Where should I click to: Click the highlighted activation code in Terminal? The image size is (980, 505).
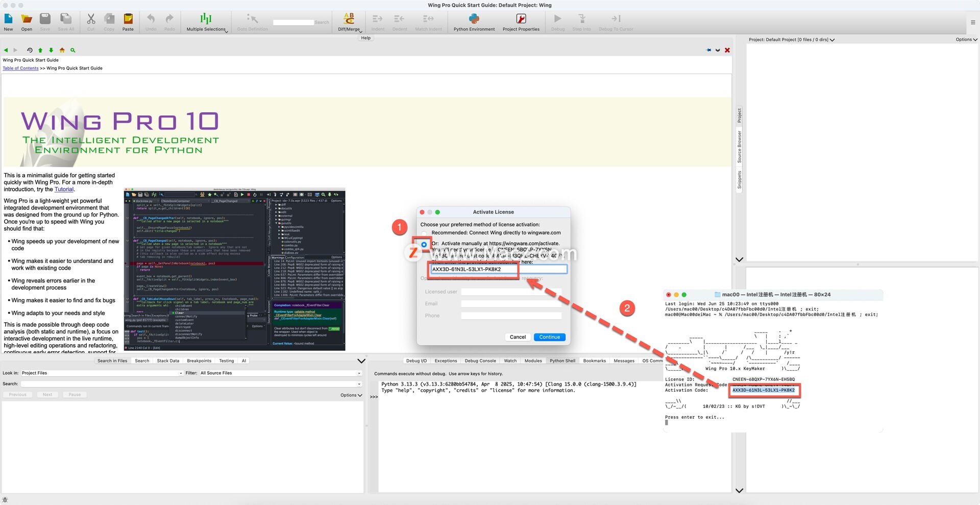764,390
